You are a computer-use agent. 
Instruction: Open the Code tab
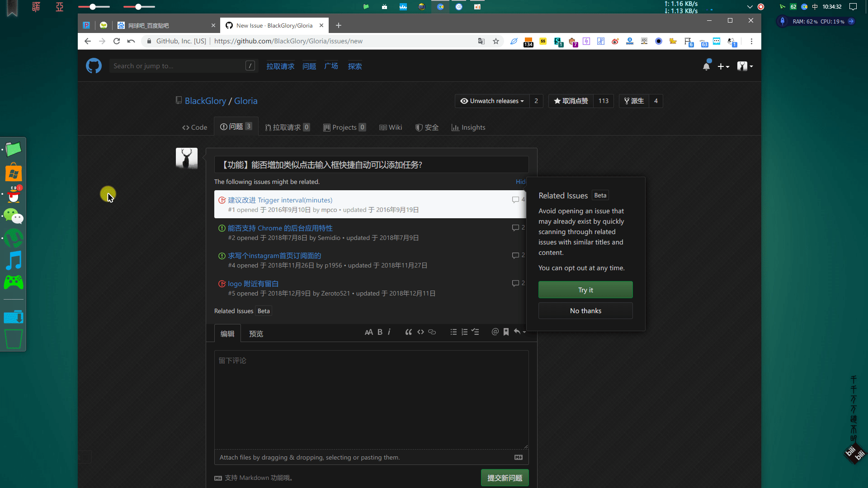pyautogui.click(x=194, y=127)
